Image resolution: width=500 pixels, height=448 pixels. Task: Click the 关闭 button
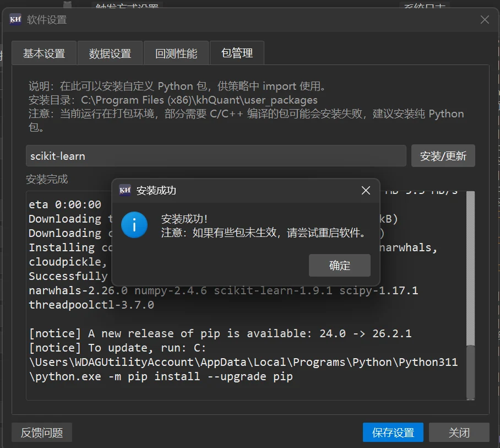[459, 433]
